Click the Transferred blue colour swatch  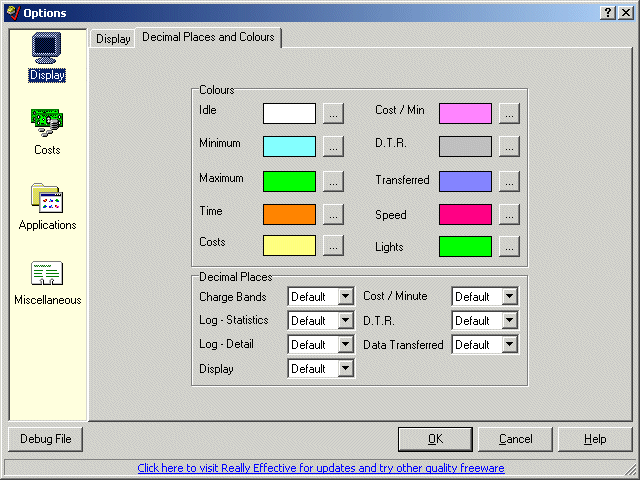tap(465, 181)
